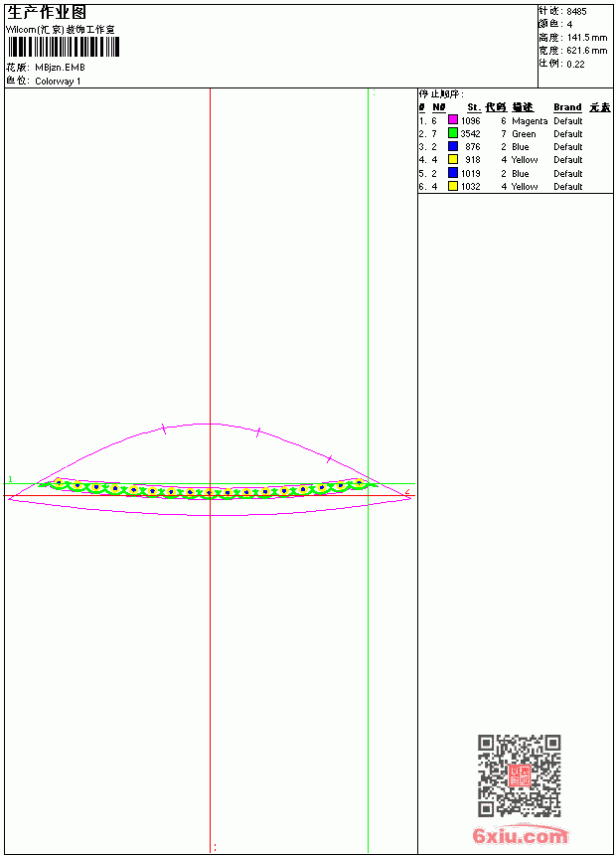Click the 0.22 scale value
This screenshot has height=855, width=616.
click(575, 65)
